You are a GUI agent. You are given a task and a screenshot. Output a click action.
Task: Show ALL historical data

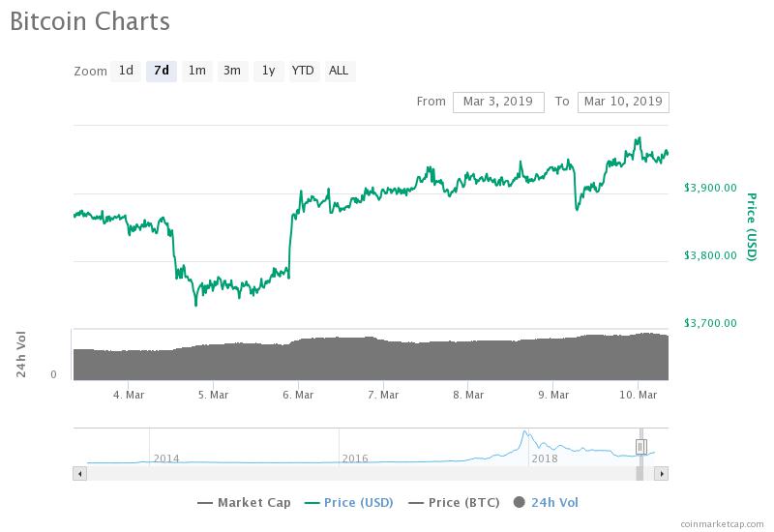pyautogui.click(x=339, y=71)
